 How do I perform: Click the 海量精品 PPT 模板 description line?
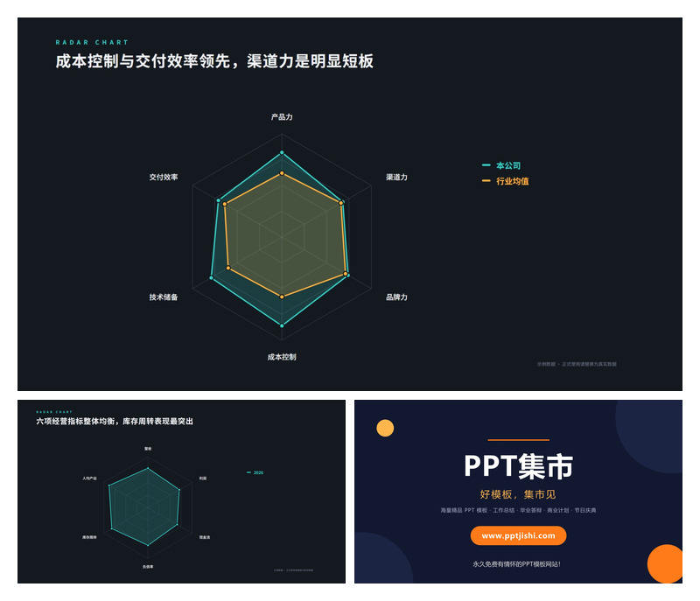518,510
